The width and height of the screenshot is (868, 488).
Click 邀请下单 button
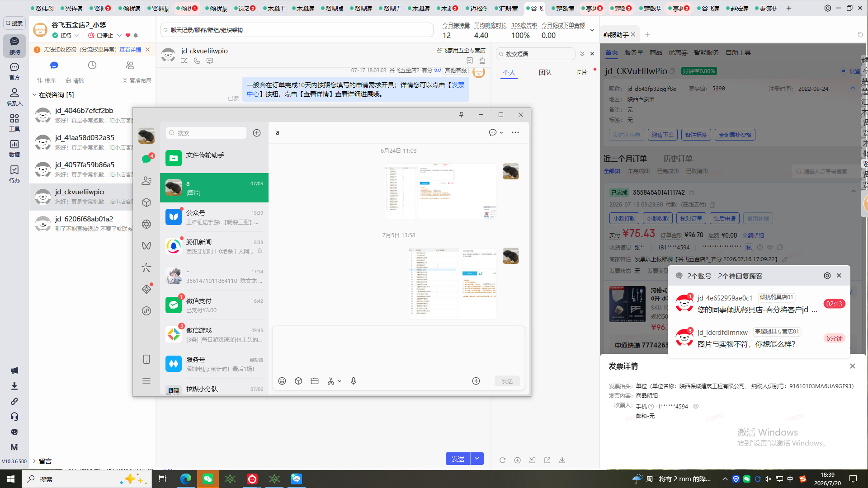(662, 135)
